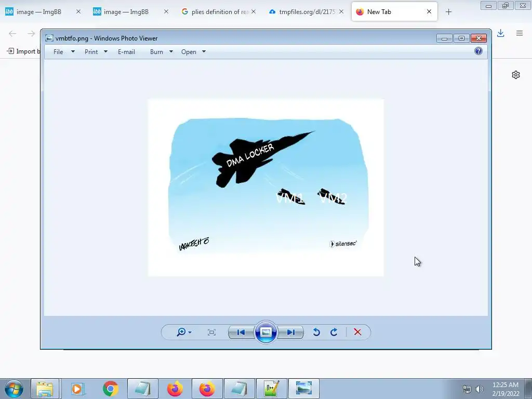Click the displayed DMA Locker cartoon image
532x399 pixels.
[266, 188]
